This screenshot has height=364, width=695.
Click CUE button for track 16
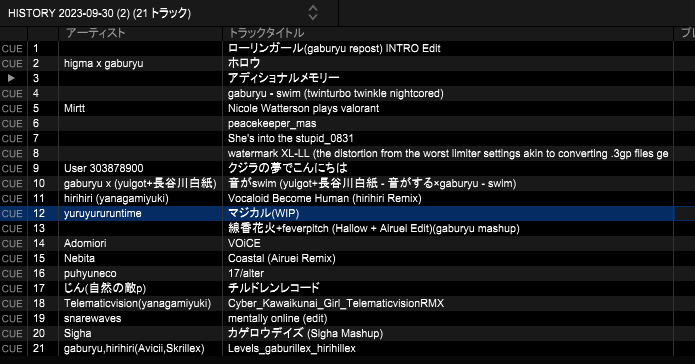point(12,274)
